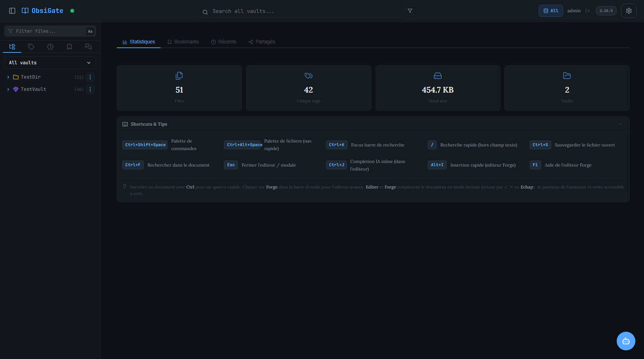Click 'Fermer l'editeur / modale' text

(x=269, y=165)
